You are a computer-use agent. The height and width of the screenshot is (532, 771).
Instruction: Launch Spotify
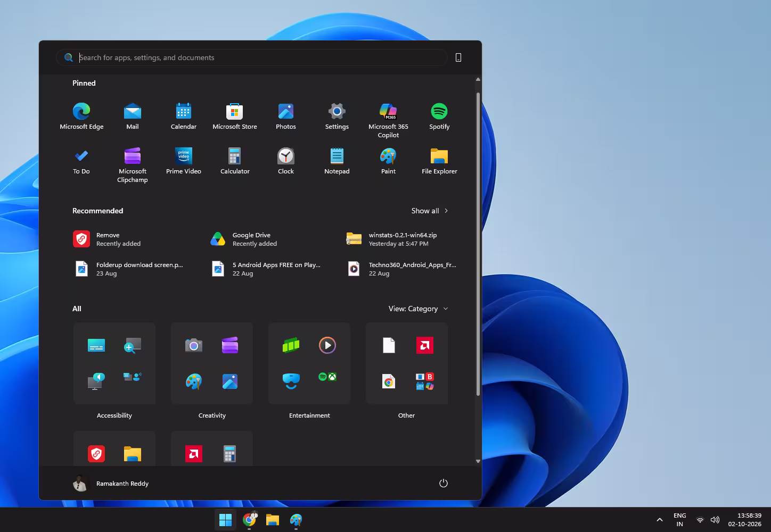click(439, 117)
